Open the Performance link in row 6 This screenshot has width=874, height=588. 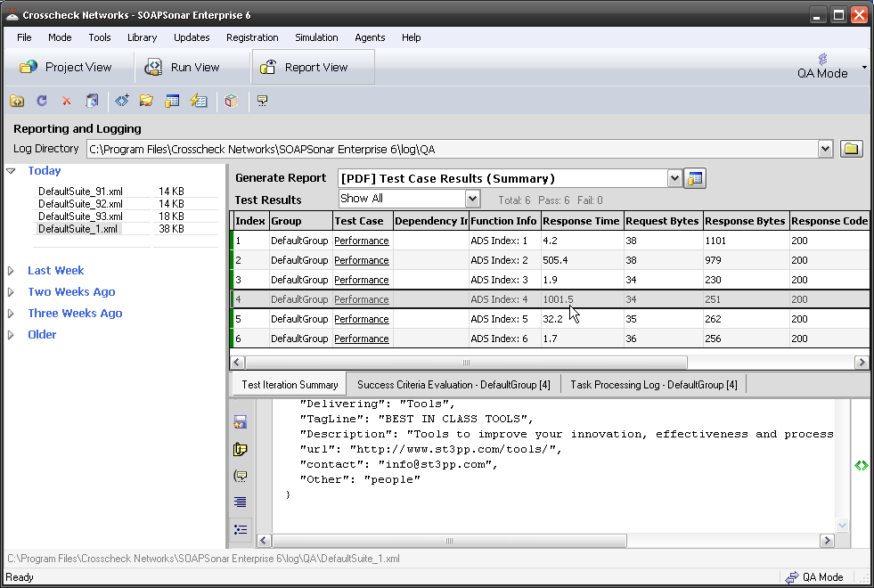[361, 339]
